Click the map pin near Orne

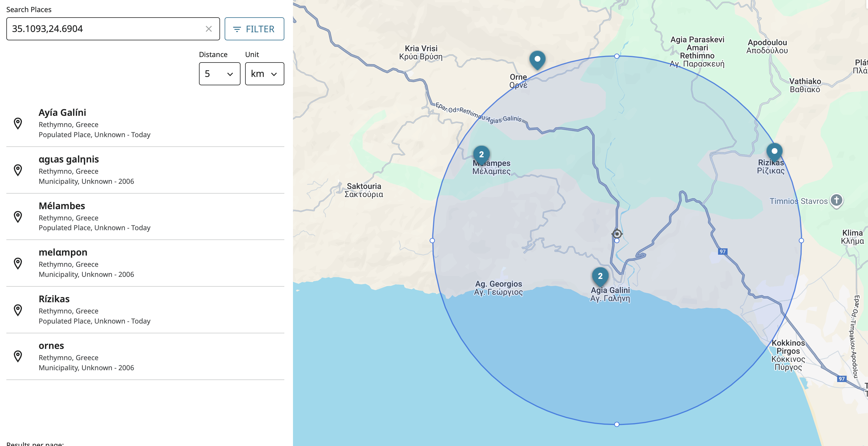point(537,59)
